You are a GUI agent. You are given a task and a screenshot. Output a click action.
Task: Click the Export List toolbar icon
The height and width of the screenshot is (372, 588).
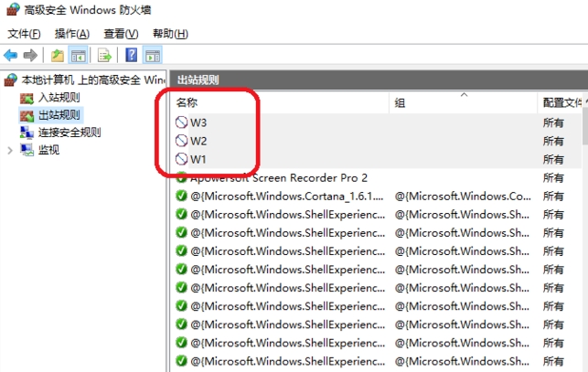(x=104, y=56)
